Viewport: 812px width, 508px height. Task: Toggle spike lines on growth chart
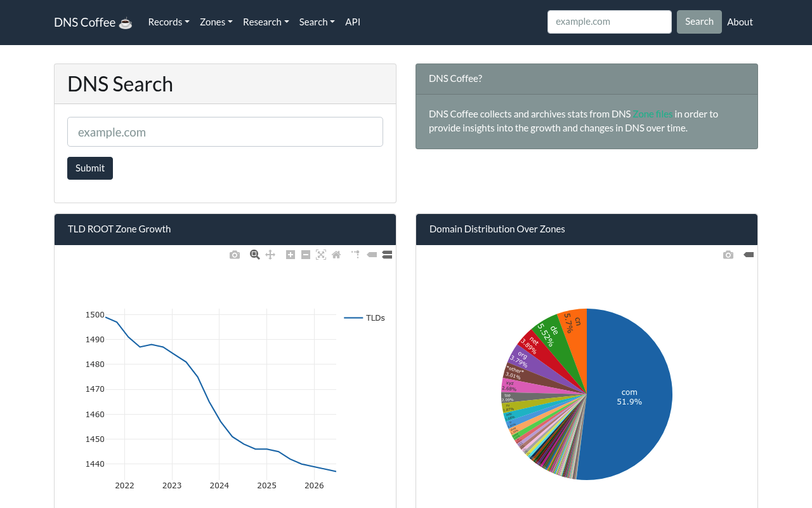click(355, 254)
